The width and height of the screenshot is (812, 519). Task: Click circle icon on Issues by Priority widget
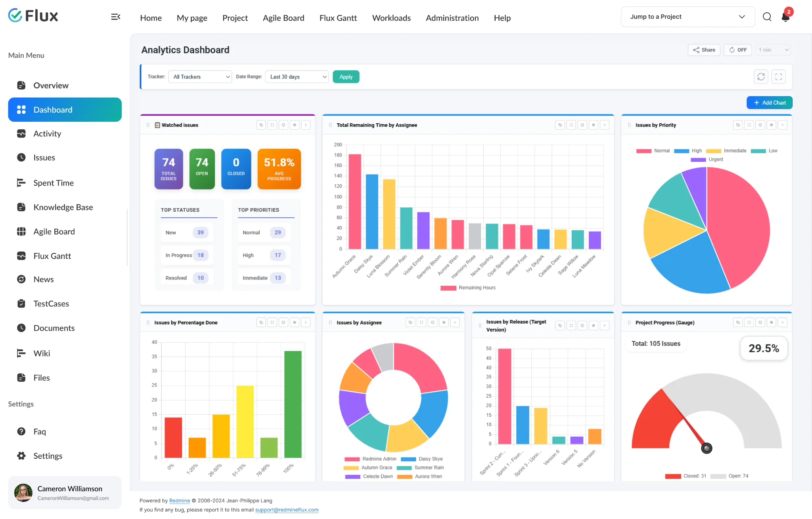[x=760, y=125]
